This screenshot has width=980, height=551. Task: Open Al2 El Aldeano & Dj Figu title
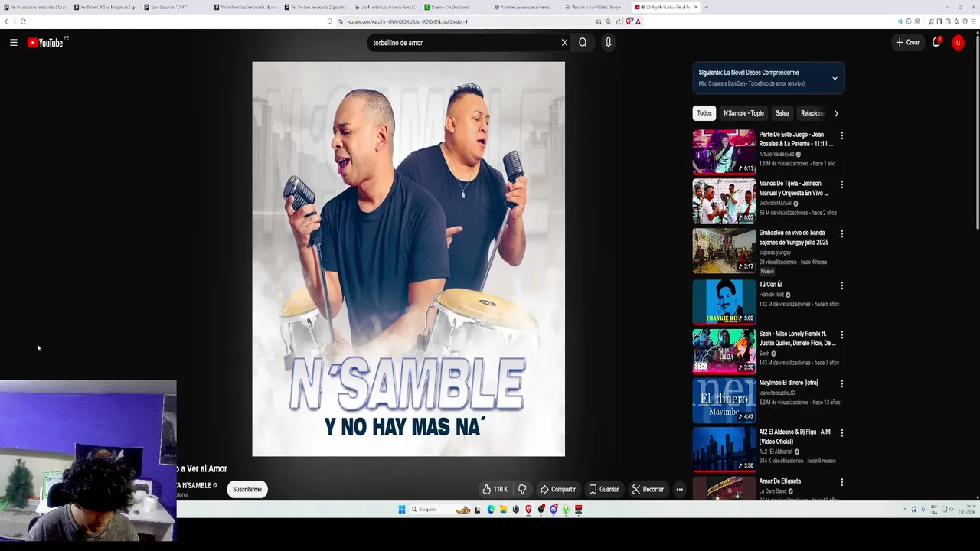(x=795, y=436)
